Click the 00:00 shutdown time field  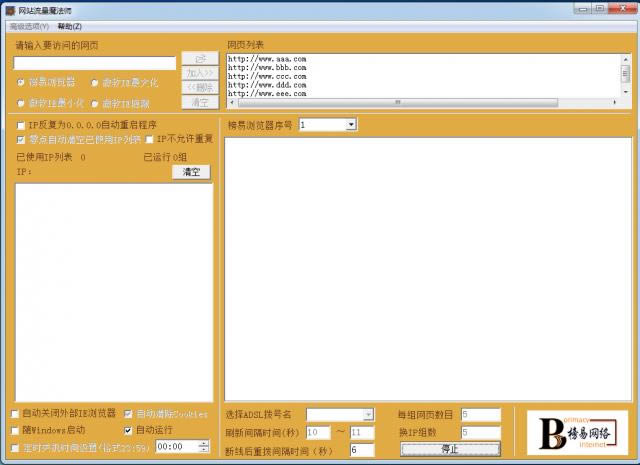click(177, 447)
